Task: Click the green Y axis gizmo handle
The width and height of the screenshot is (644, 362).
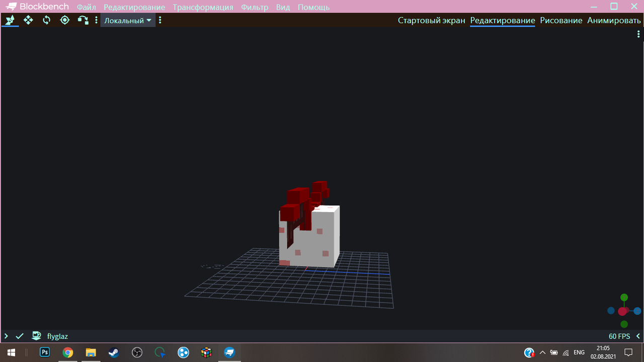Action: point(624,298)
